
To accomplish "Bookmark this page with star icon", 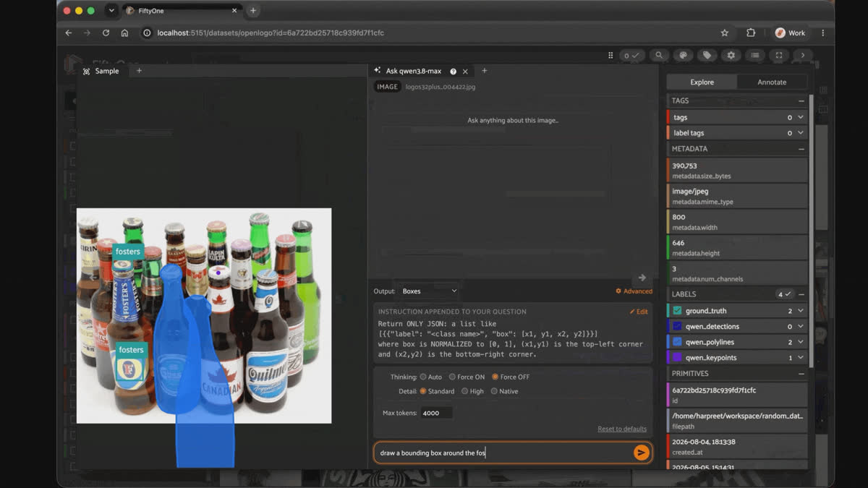I will 724,33.
